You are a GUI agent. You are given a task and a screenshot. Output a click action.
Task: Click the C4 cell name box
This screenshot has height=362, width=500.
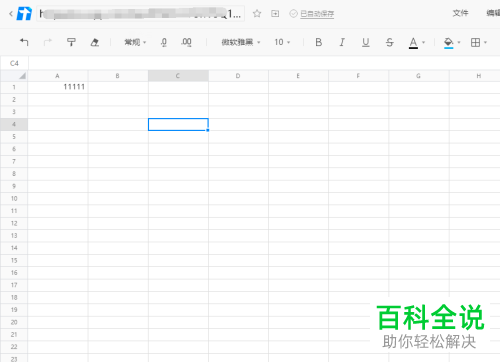click(14, 63)
